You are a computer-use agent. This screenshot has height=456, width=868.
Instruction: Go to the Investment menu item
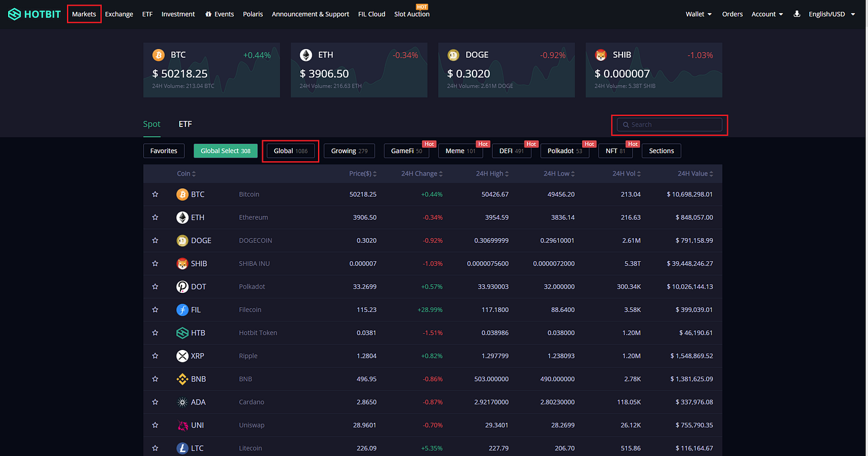[178, 14]
